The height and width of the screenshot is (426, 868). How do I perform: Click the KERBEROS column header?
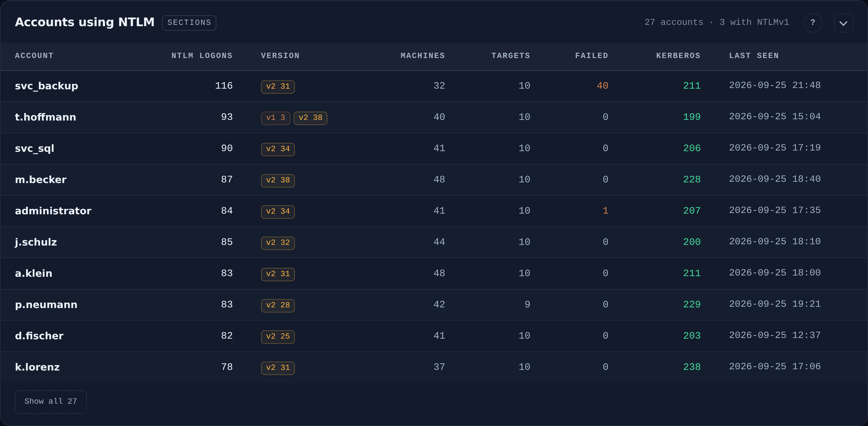[x=678, y=55]
